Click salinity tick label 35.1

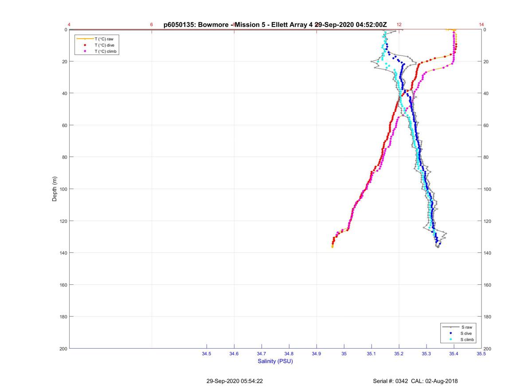point(372,353)
